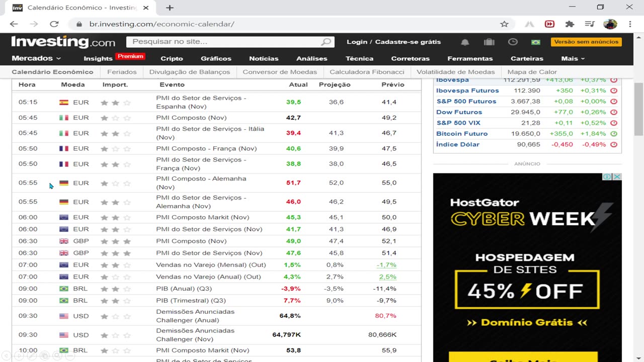Click the Brazil flag on PIB (Anual) row
This screenshot has width=644, height=362.
(x=64, y=289)
